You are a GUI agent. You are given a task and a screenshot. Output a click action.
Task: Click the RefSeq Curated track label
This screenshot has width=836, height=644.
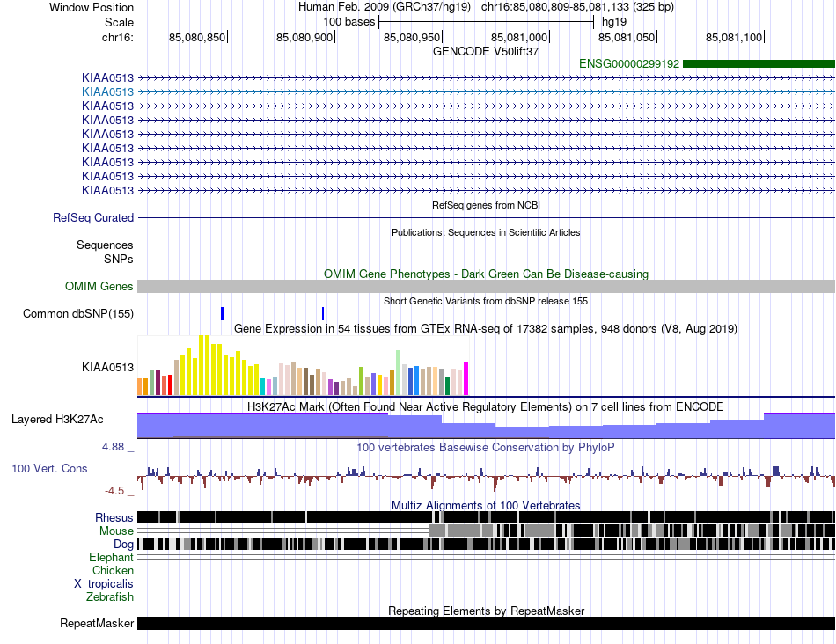coord(93,217)
